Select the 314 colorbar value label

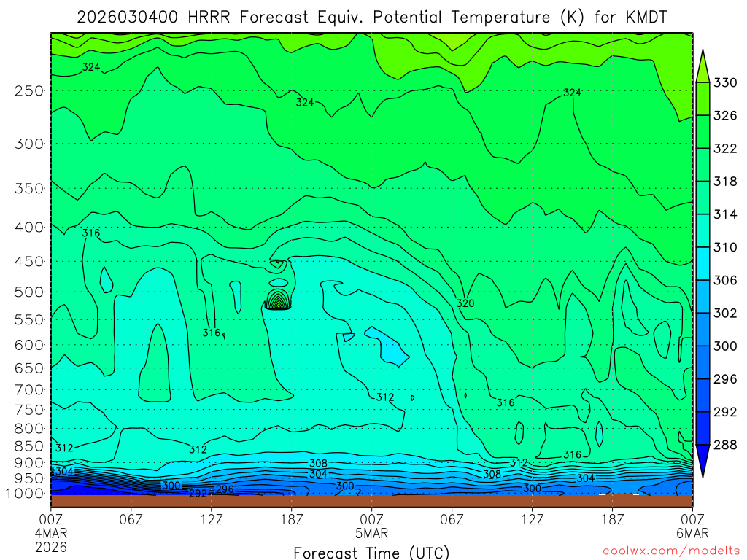point(725,214)
